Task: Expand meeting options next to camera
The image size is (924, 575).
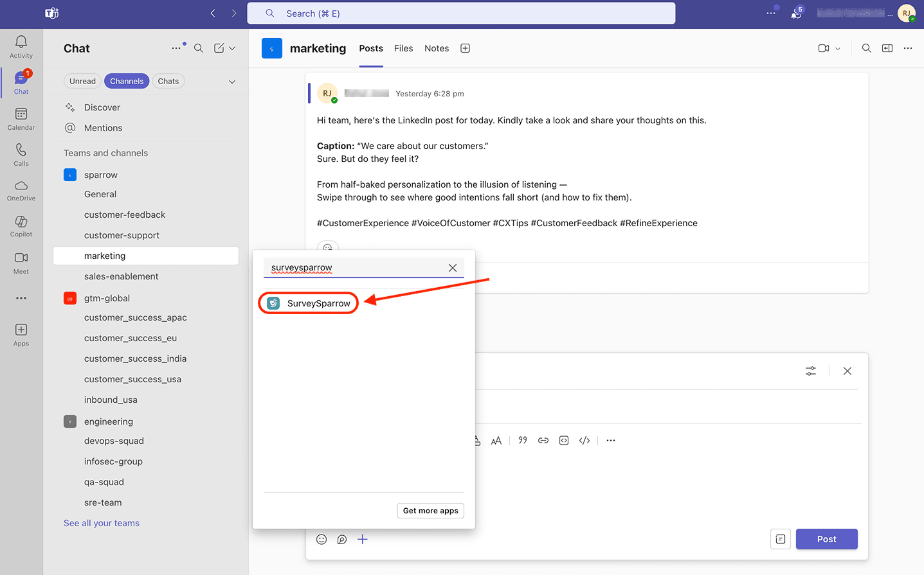Action: point(838,49)
